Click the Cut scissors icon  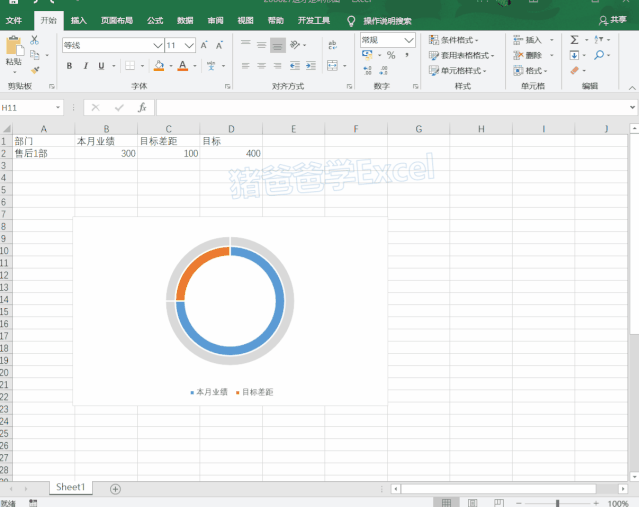click(x=35, y=40)
